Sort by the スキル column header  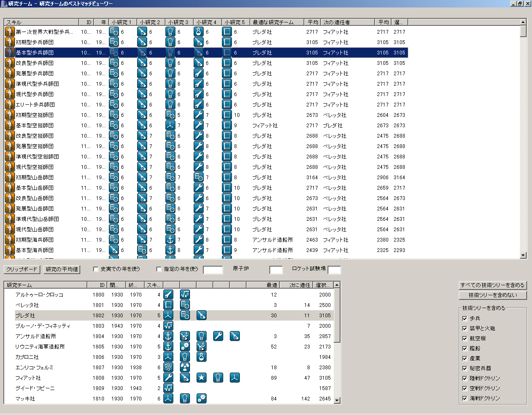click(41, 22)
